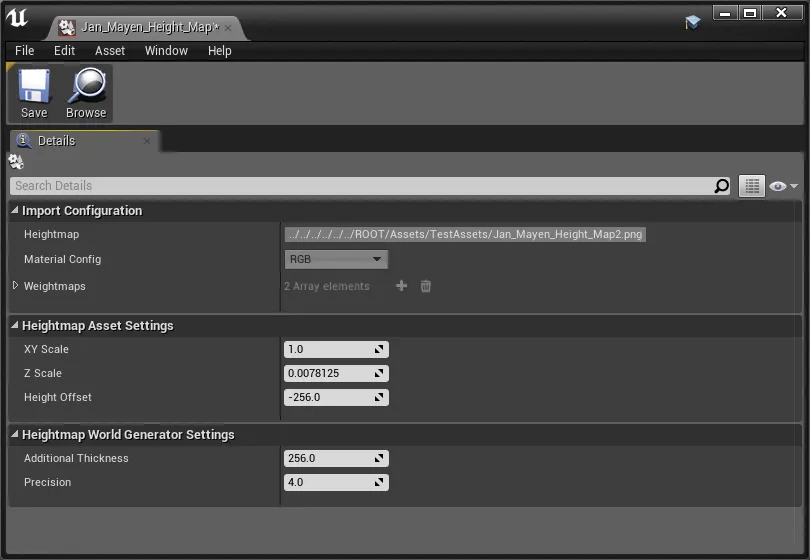Click the search magnifier icon in Details
810x560 pixels.
coord(722,186)
